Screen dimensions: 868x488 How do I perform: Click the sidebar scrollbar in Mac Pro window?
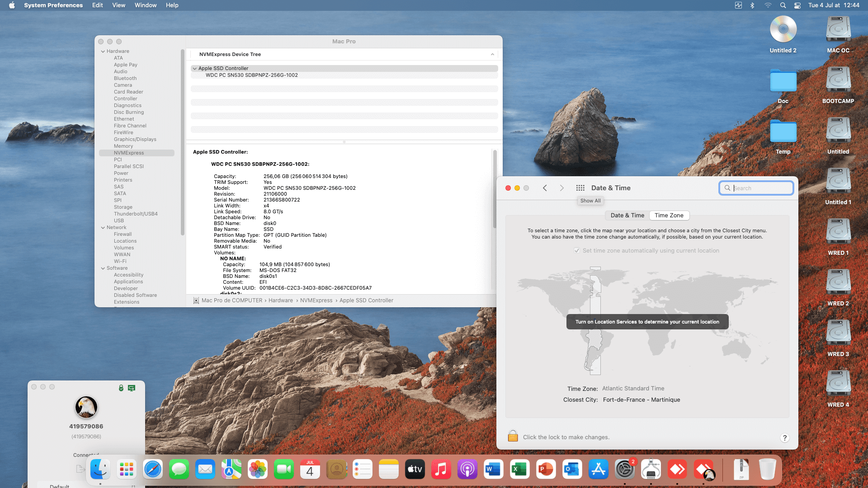pos(183,142)
